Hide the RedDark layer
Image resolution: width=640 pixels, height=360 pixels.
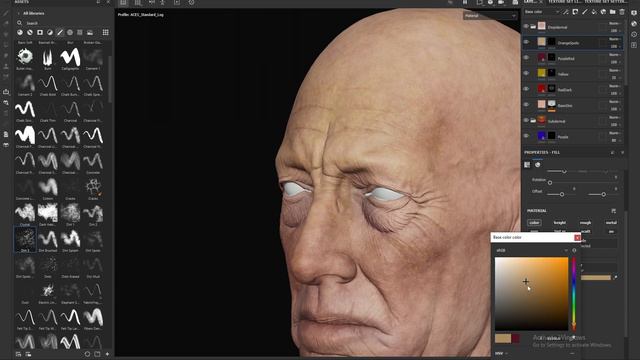click(x=526, y=89)
